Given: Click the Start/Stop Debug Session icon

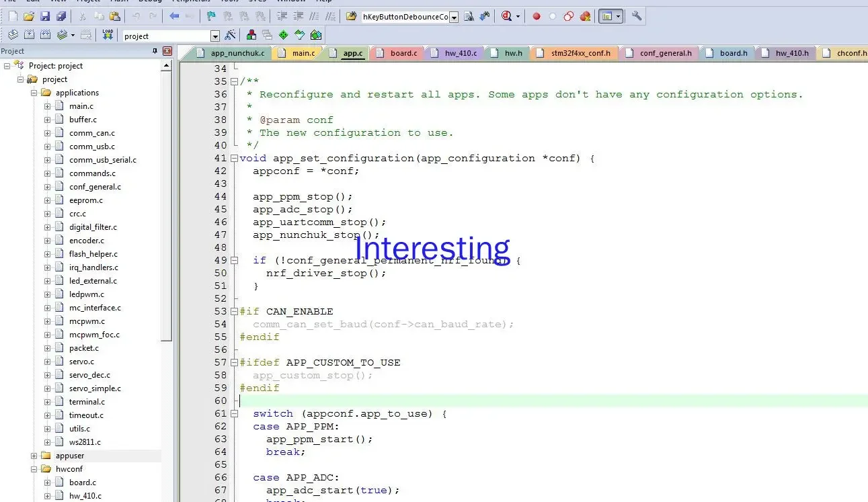Looking at the screenshot, I should point(508,16).
